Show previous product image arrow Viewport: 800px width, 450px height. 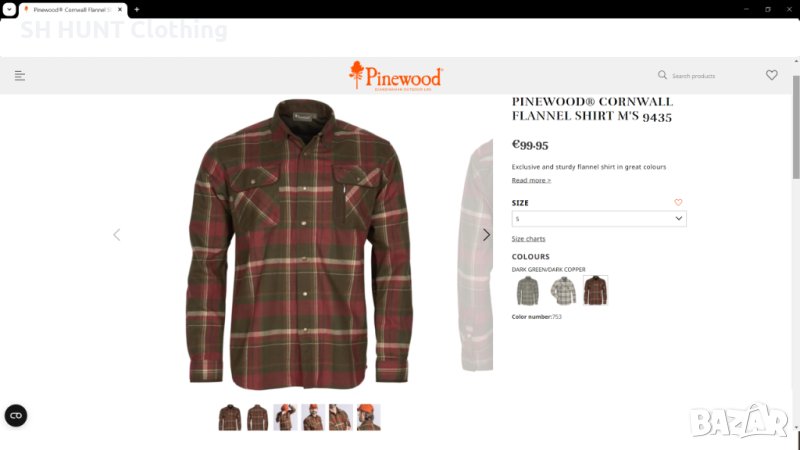tap(117, 235)
